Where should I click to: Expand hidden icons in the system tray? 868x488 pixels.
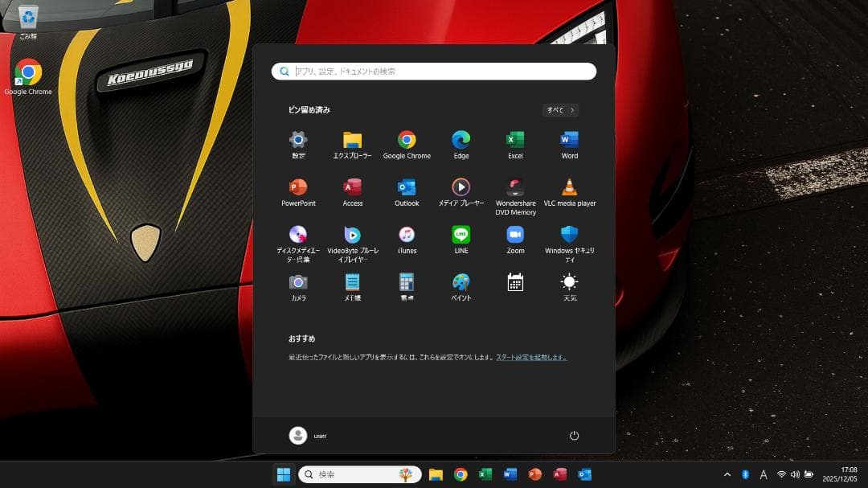[x=727, y=474]
